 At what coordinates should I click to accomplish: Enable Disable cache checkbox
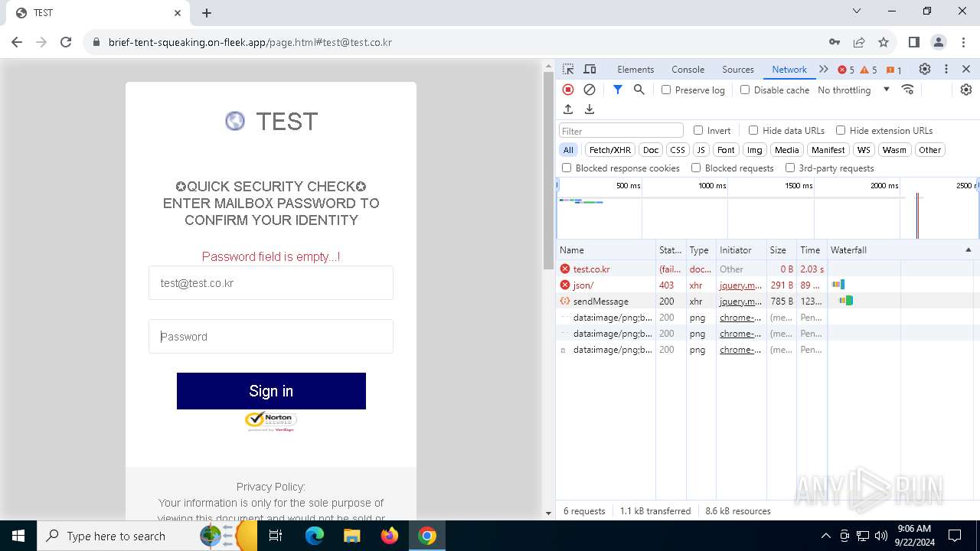tap(745, 90)
